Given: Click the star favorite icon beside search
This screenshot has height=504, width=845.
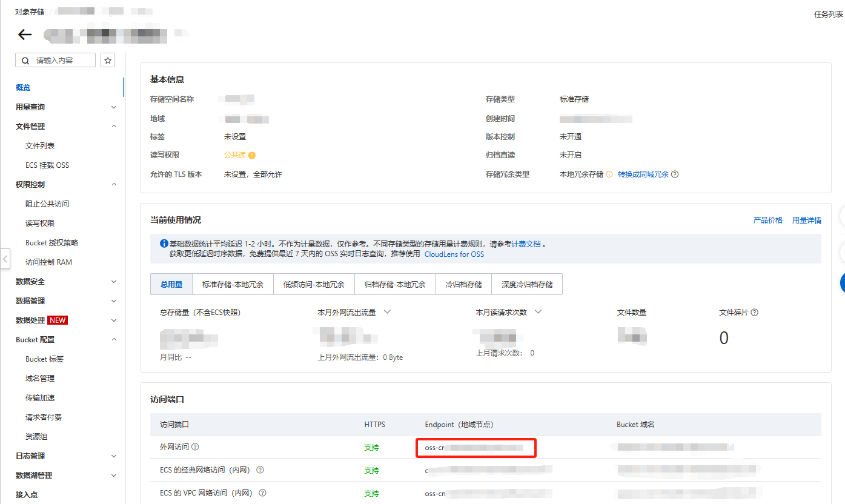Looking at the screenshot, I should point(108,60).
